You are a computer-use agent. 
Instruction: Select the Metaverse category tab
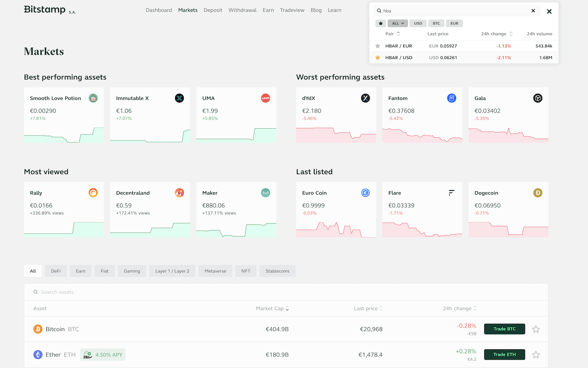[215, 271]
